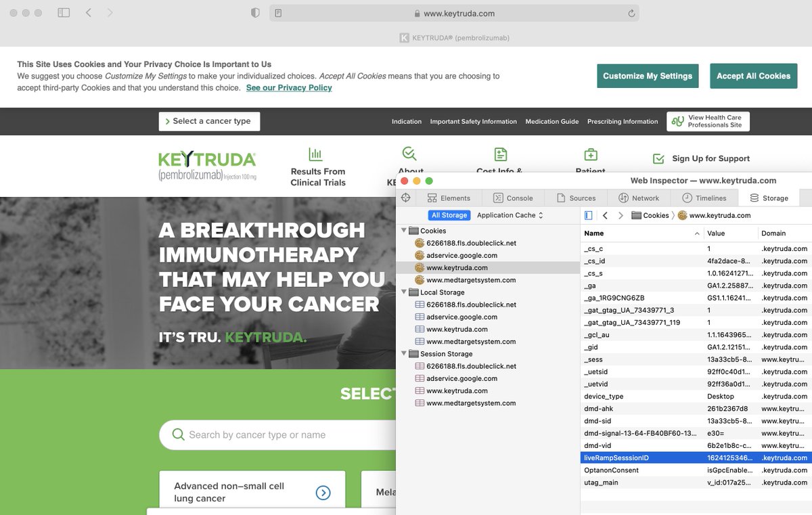This screenshot has width=812, height=515.
Task: Select the liveRampSesssionID cookie row
Action: pos(696,458)
